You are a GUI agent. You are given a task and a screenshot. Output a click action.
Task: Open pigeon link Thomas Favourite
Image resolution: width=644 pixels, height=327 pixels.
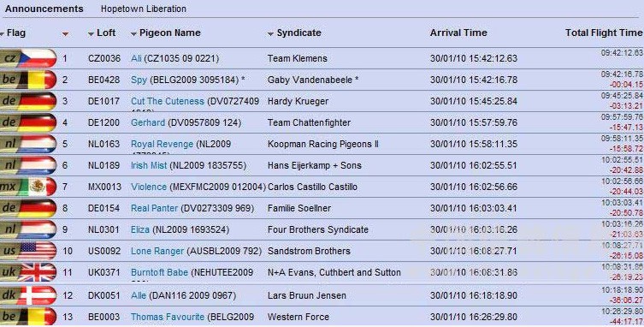point(168,317)
